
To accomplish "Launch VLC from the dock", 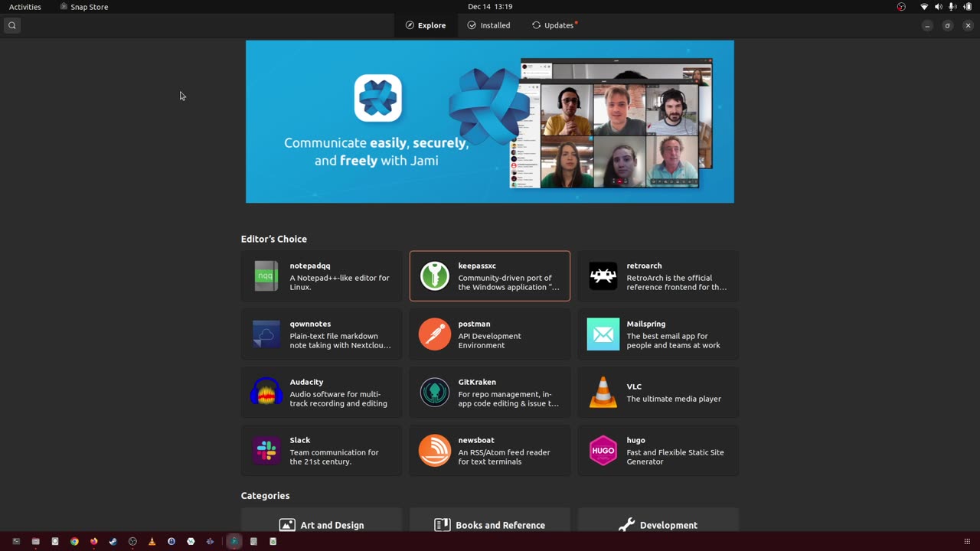I will coord(152,541).
